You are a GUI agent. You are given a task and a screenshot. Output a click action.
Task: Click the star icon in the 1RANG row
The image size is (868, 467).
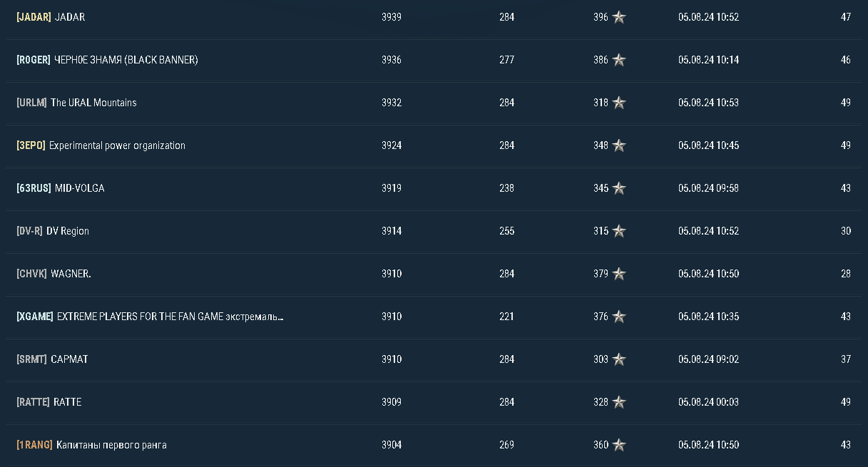click(x=619, y=445)
